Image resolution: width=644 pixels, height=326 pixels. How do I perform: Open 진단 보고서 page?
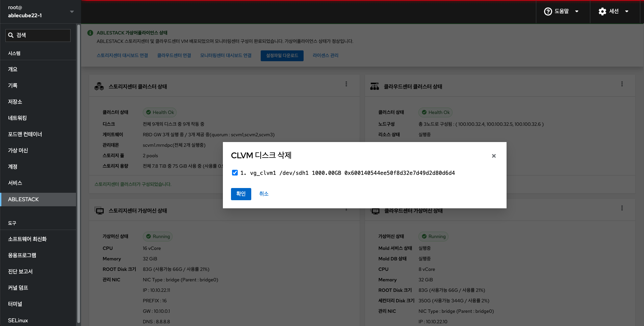tap(38, 272)
